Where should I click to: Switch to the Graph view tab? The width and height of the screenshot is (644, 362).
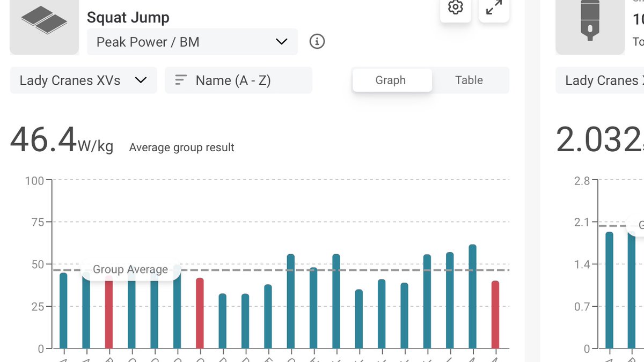click(x=392, y=80)
